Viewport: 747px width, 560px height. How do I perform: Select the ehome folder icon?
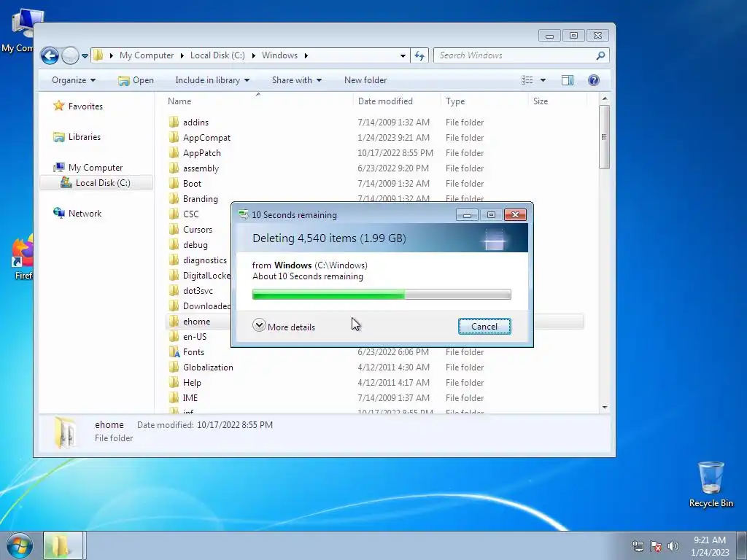coord(174,322)
